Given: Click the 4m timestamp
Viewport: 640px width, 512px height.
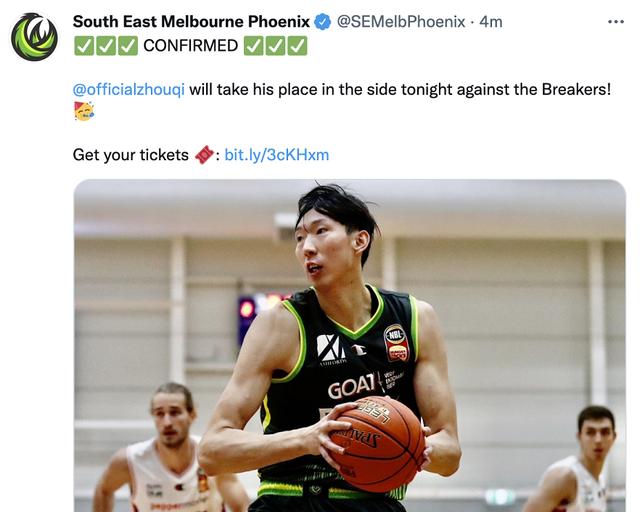Looking at the screenshot, I should coord(491,22).
